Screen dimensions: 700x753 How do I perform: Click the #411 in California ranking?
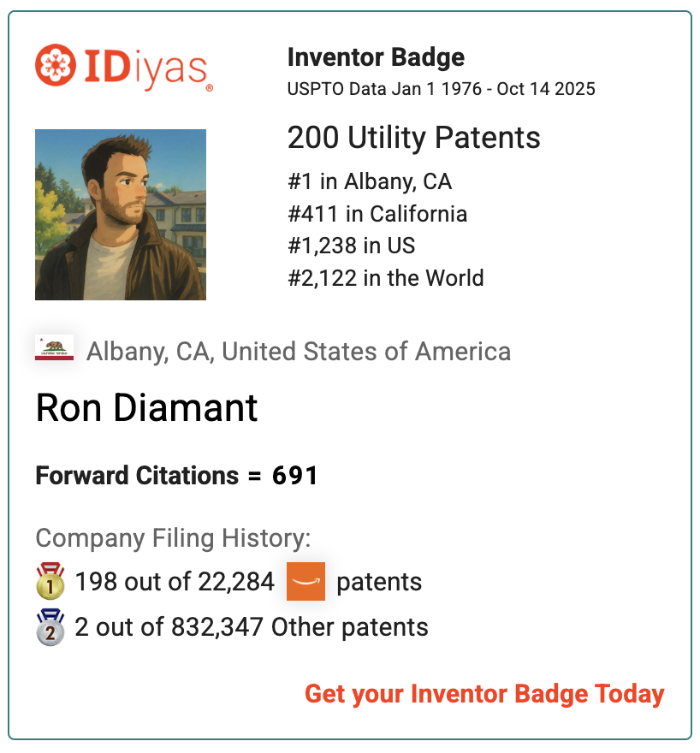coord(377,213)
